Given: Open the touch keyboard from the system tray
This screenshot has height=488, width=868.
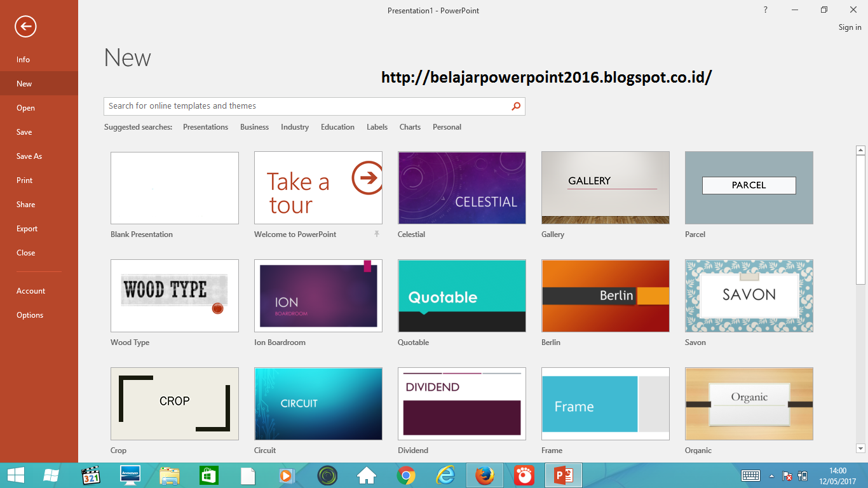Looking at the screenshot, I should (750, 475).
